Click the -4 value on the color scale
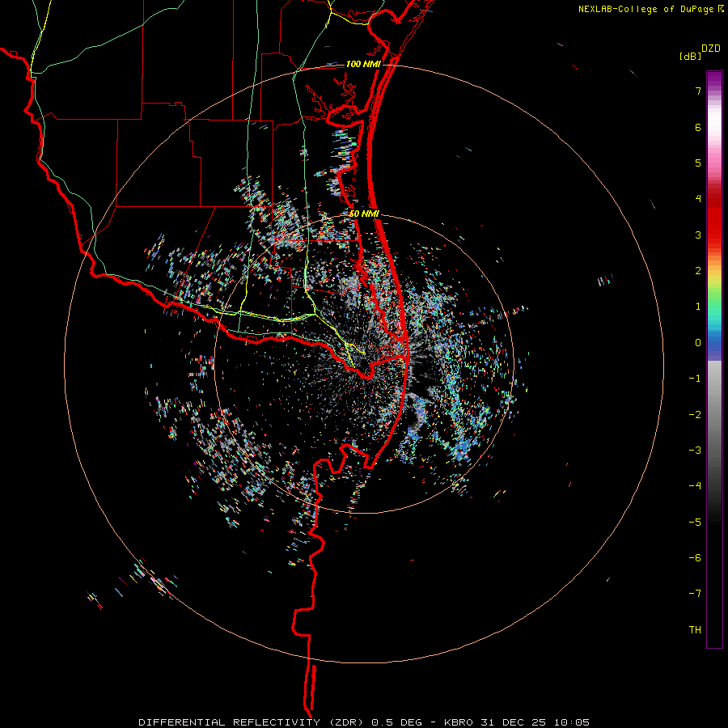The image size is (728, 728). (695, 486)
